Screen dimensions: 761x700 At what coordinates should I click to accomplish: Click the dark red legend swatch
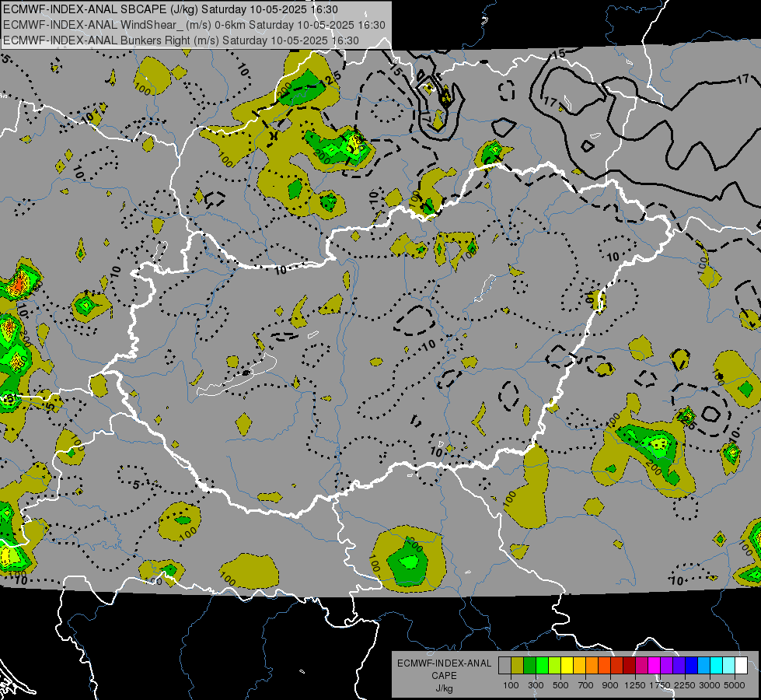coord(629,666)
